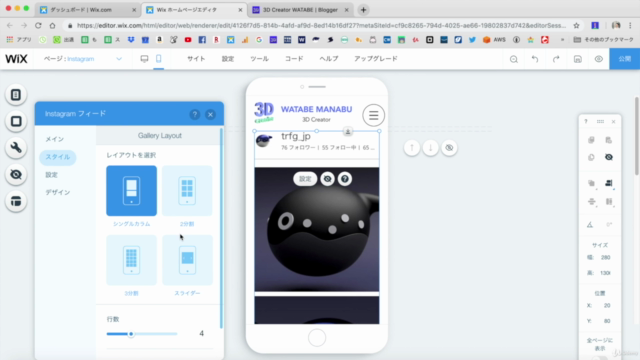Click the rotation angle icon in toolbar
This screenshot has width=640, height=360.
590,224
